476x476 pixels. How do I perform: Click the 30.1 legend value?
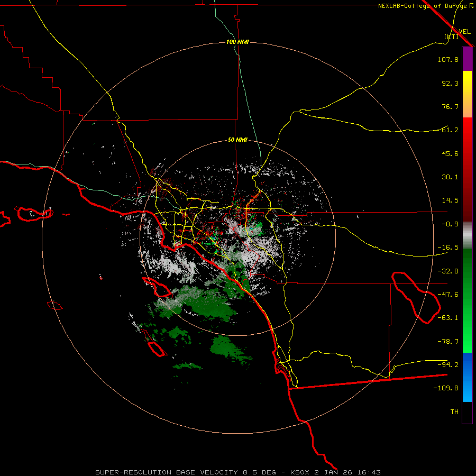(450, 177)
